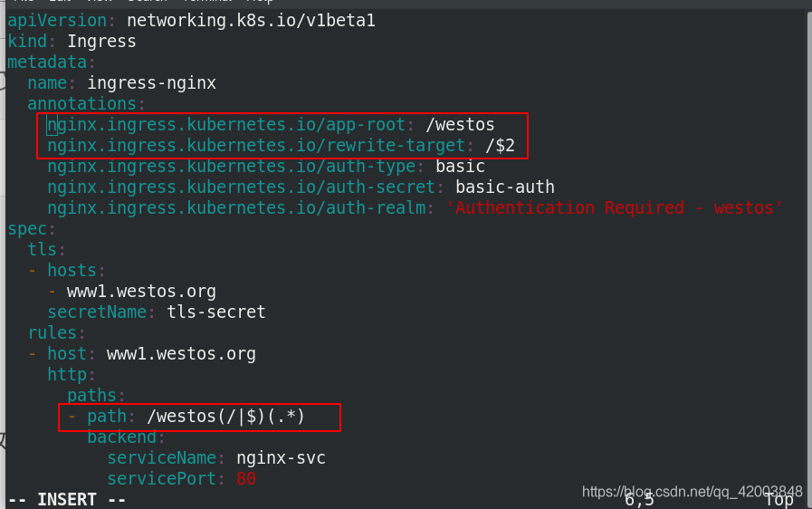The height and width of the screenshot is (509, 812).
Task: Click the tls key line
Action: click(46, 249)
